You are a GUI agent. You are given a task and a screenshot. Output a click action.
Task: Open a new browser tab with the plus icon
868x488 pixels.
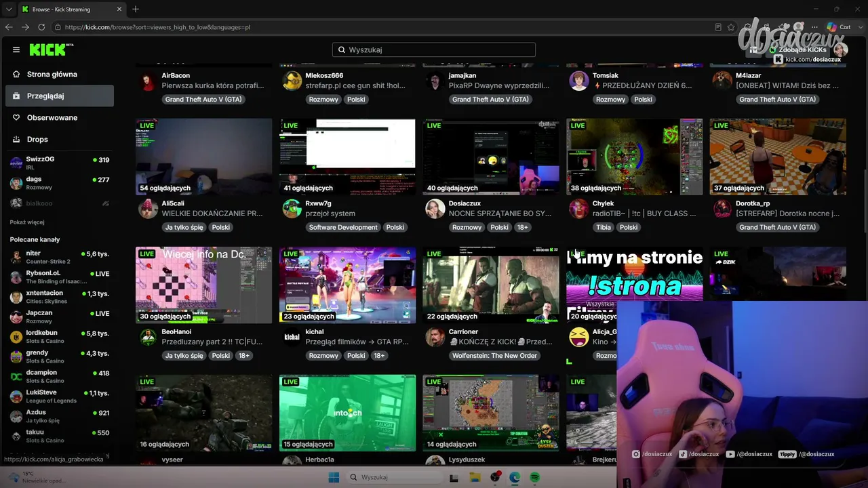(x=136, y=9)
